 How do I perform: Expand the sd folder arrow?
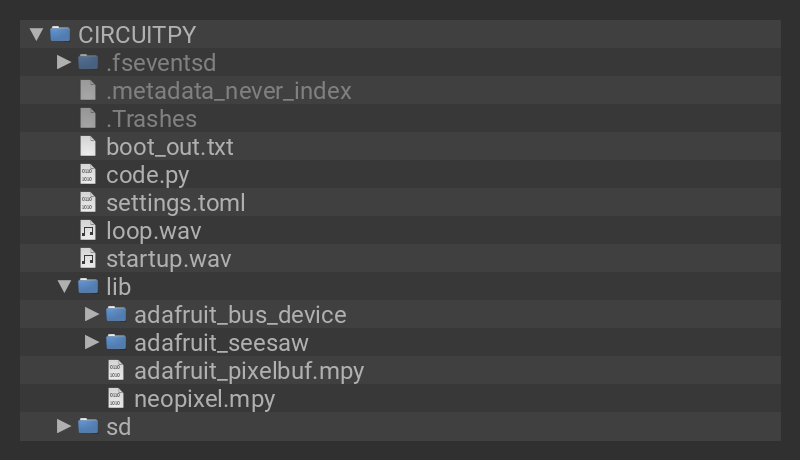click(x=64, y=427)
